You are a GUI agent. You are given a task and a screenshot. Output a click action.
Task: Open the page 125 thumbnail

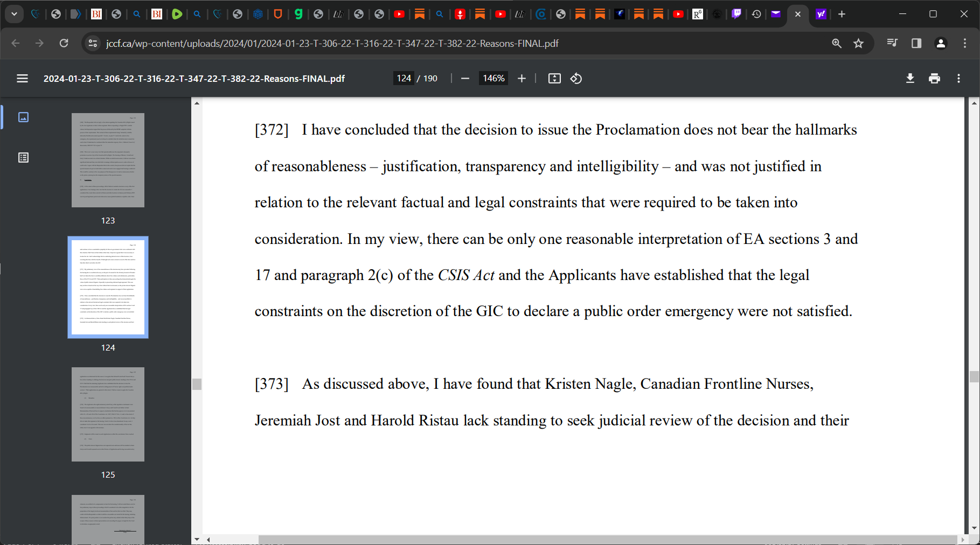(x=108, y=414)
